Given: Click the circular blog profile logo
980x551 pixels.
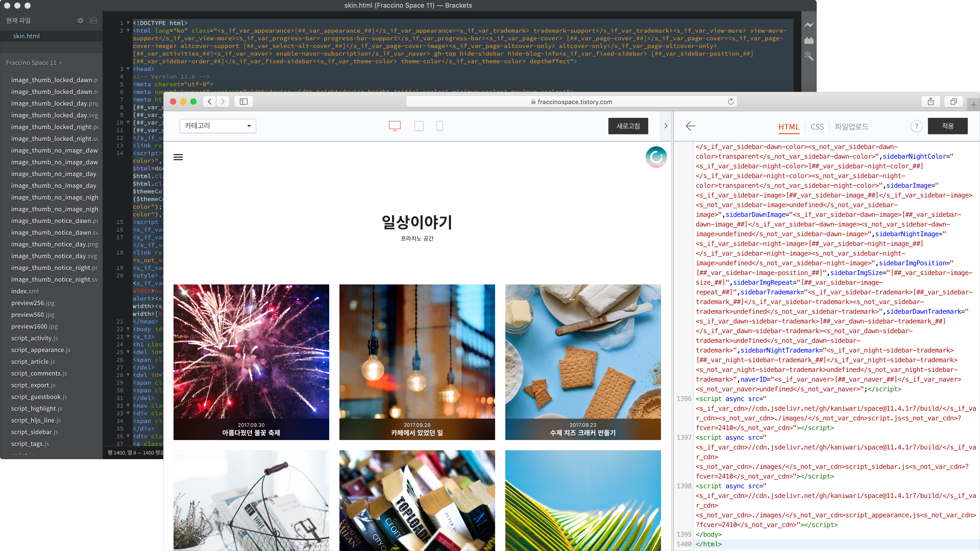Looking at the screenshot, I should click(x=656, y=157).
